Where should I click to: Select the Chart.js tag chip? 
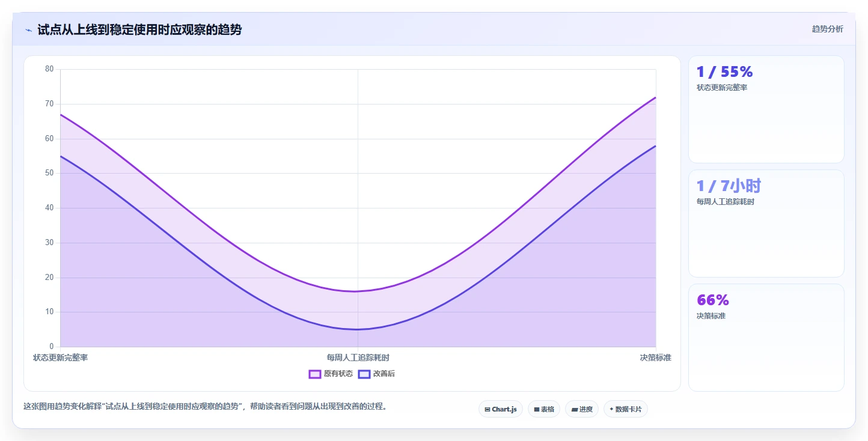[501, 409]
